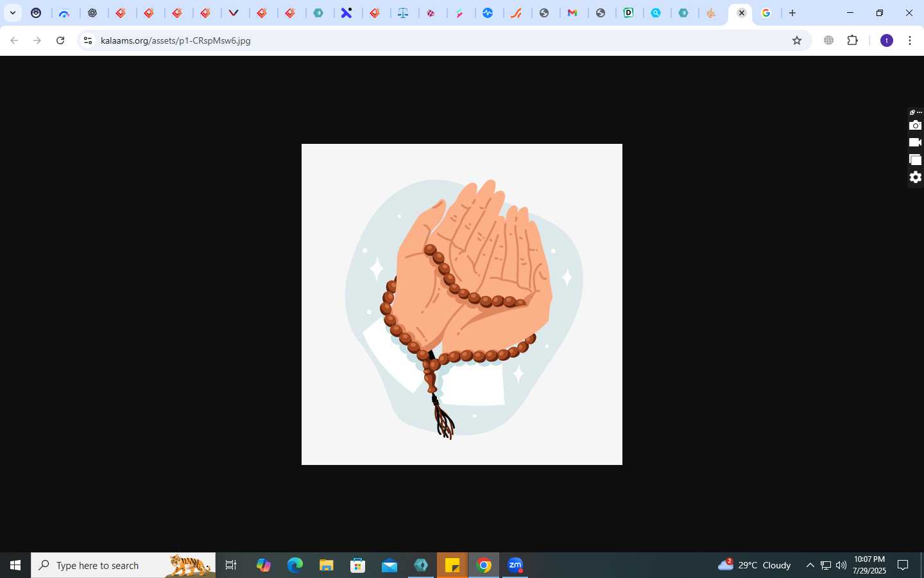This screenshot has width=924, height=578.
Task: Click the prayer hands image
Action: [x=462, y=304]
